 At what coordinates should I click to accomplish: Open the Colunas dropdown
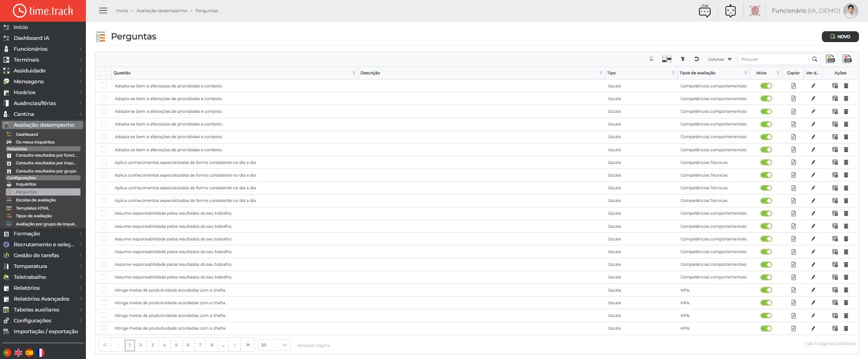point(720,59)
